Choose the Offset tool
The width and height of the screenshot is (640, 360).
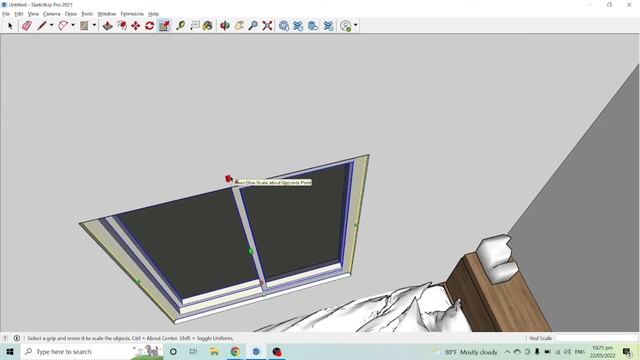click(x=122, y=26)
